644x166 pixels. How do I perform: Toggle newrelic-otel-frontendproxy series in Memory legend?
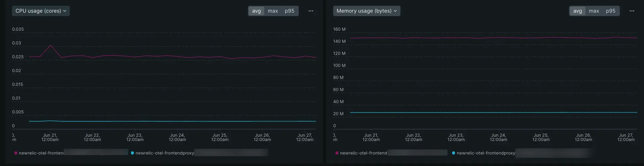pos(486,153)
